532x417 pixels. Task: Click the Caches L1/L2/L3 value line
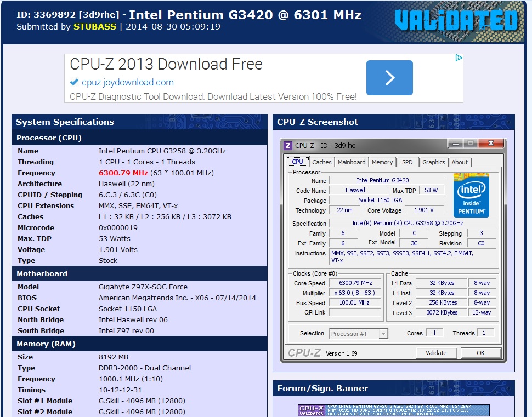(165, 216)
